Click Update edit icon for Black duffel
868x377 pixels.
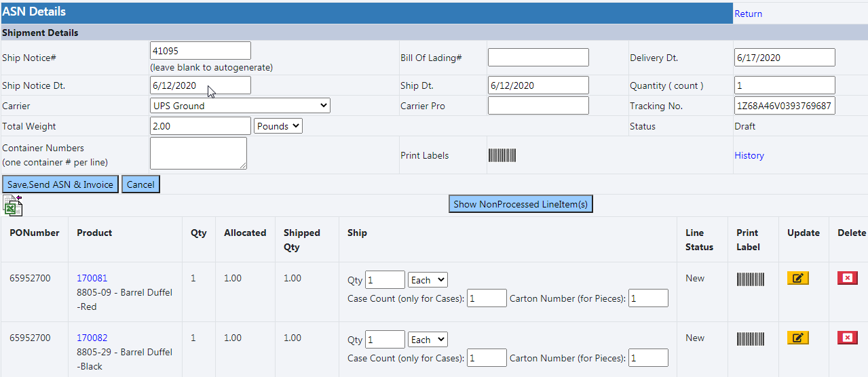tap(797, 338)
